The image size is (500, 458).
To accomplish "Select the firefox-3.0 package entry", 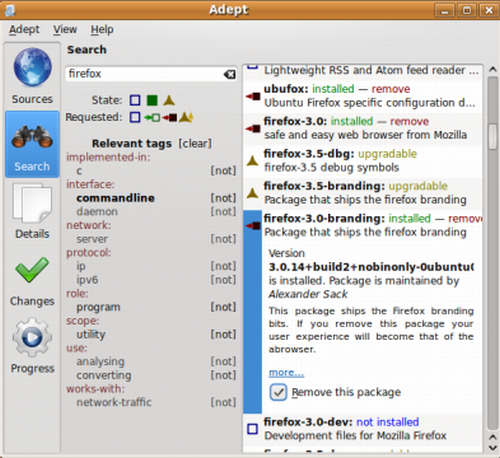I will [363, 128].
